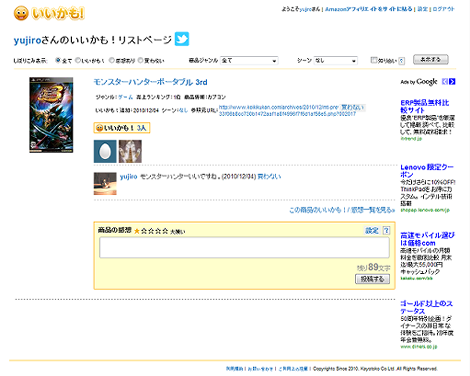Open モンスターハンターポータブル 3rd title link
Image resolution: width=470 pixels, height=376 pixels.
click(150, 82)
